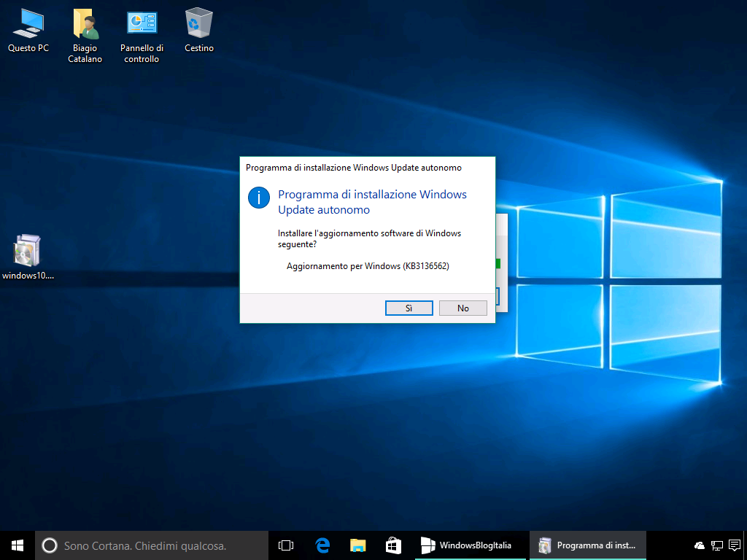Click the network tray icon

coord(716,545)
